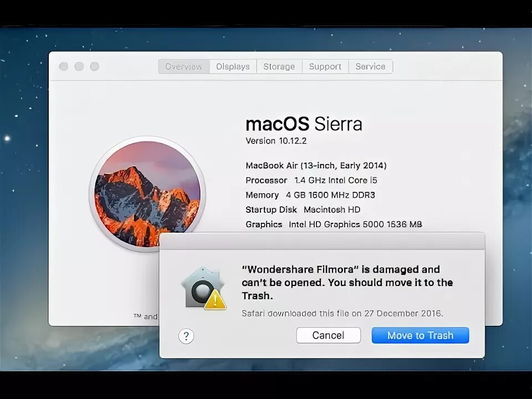
Task: Click the Gatekeeper warning icon
Action: [x=203, y=288]
